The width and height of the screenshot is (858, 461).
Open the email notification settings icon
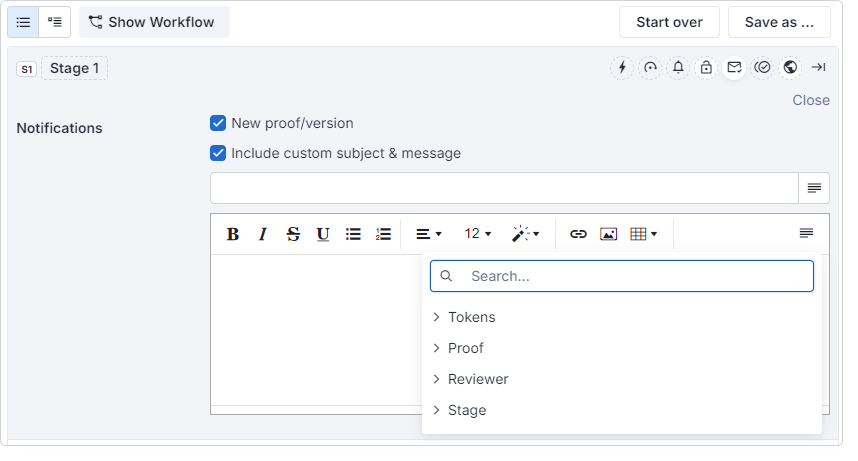click(734, 67)
